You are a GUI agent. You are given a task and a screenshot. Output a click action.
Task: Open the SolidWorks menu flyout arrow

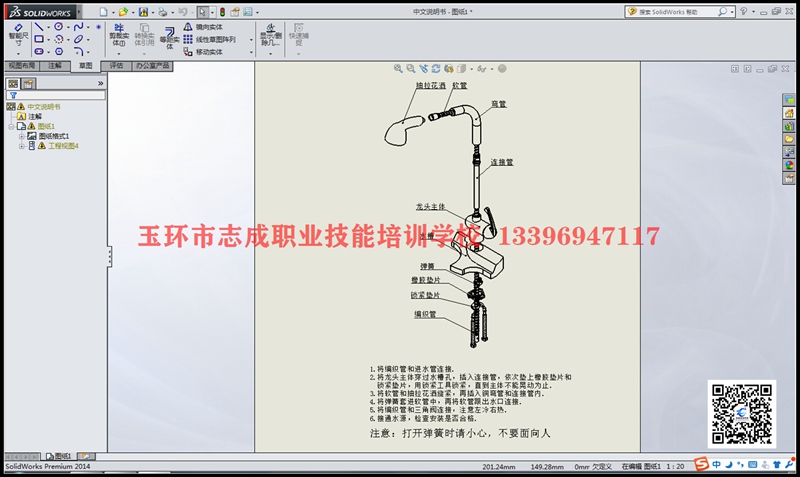[x=79, y=12]
